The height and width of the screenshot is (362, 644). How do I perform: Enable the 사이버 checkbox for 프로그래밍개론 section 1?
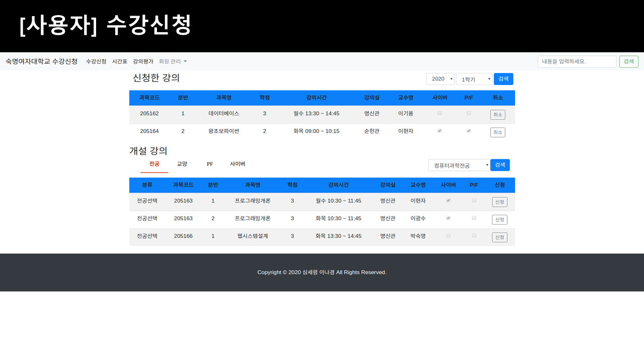click(x=448, y=200)
